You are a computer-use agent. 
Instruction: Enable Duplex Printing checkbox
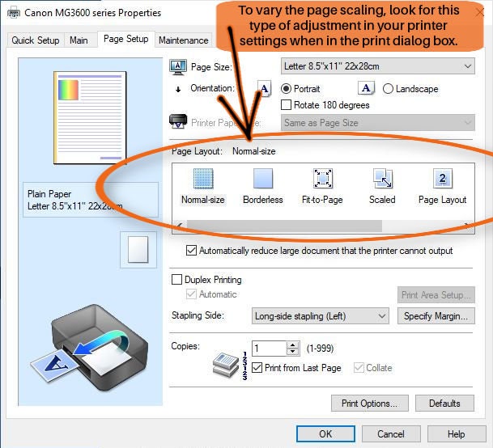[x=176, y=279]
